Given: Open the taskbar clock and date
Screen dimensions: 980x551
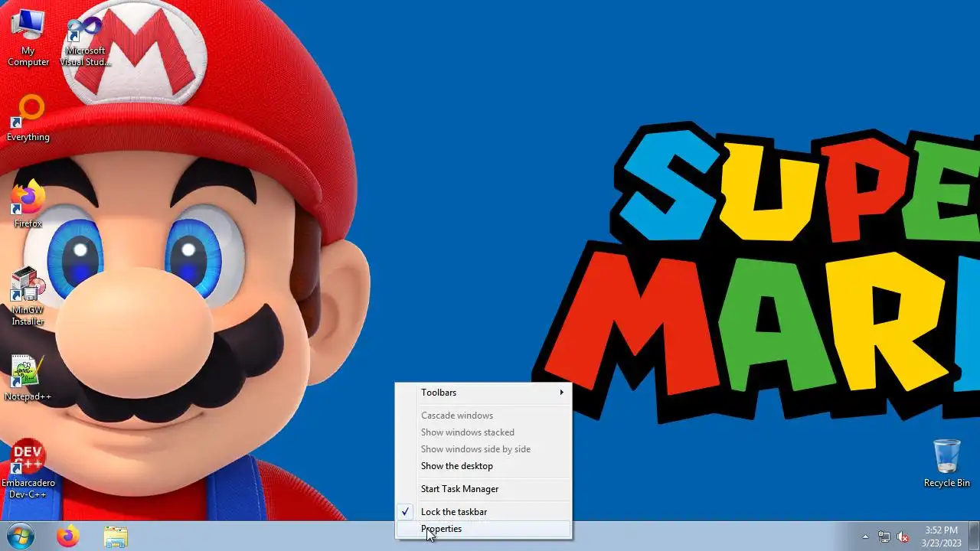Looking at the screenshot, I should pyautogui.click(x=941, y=536).
